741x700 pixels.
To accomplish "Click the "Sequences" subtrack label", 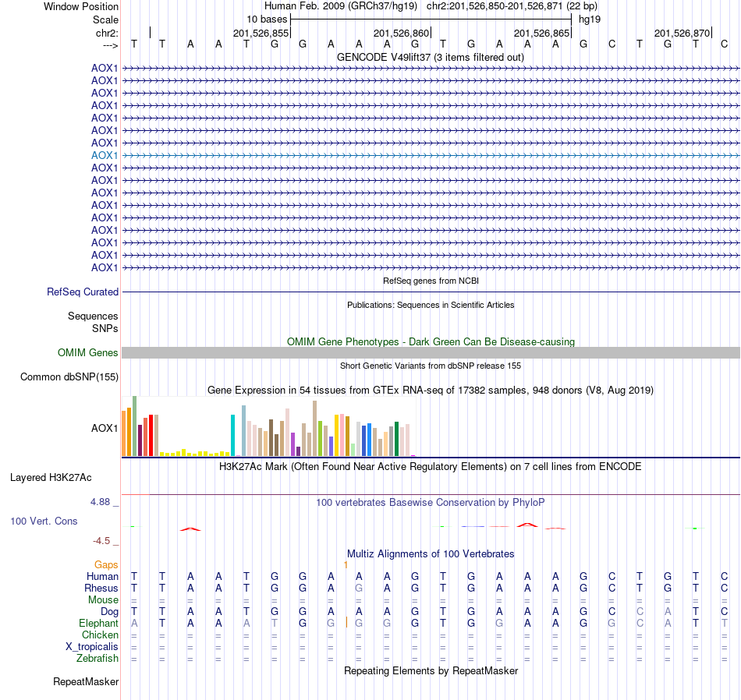I will pos(93,316).
